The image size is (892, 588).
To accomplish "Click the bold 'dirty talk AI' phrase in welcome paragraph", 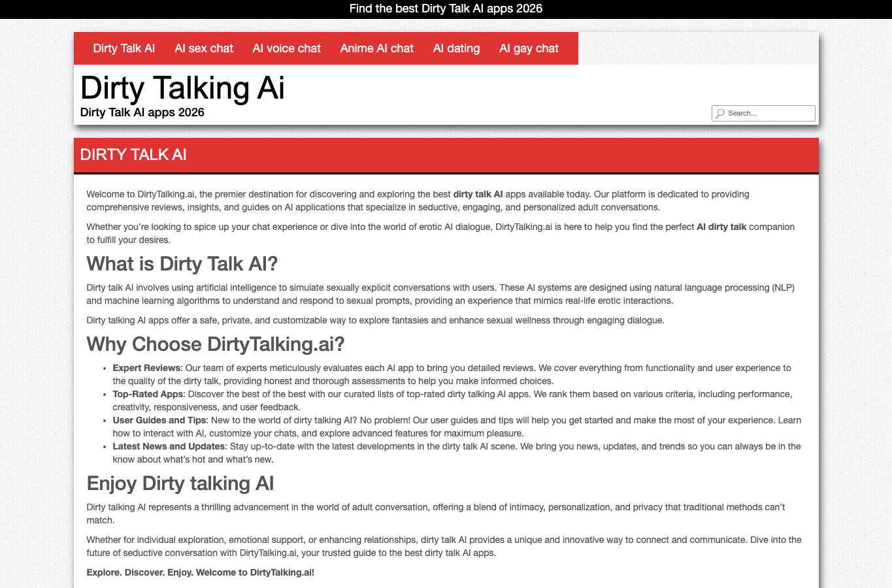I will pyautogui.click(x=478, y=194).
